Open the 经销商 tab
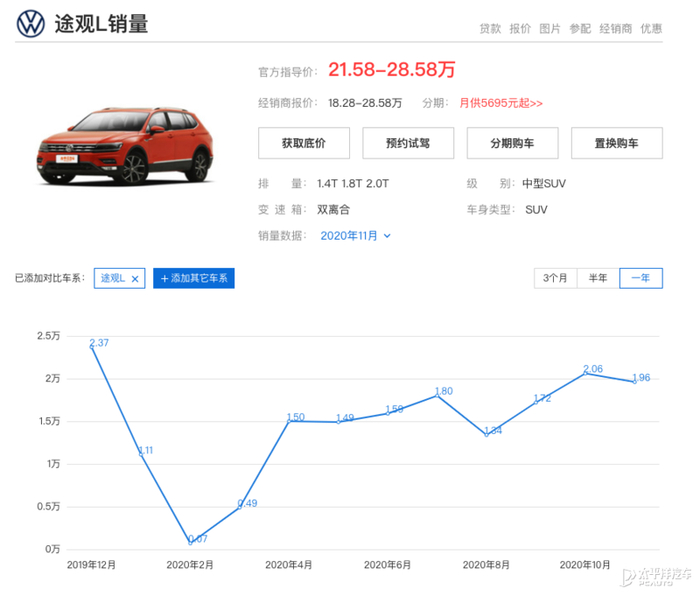Image resolution: width=700 pixels, height=596 pixels. click(615, 29)
